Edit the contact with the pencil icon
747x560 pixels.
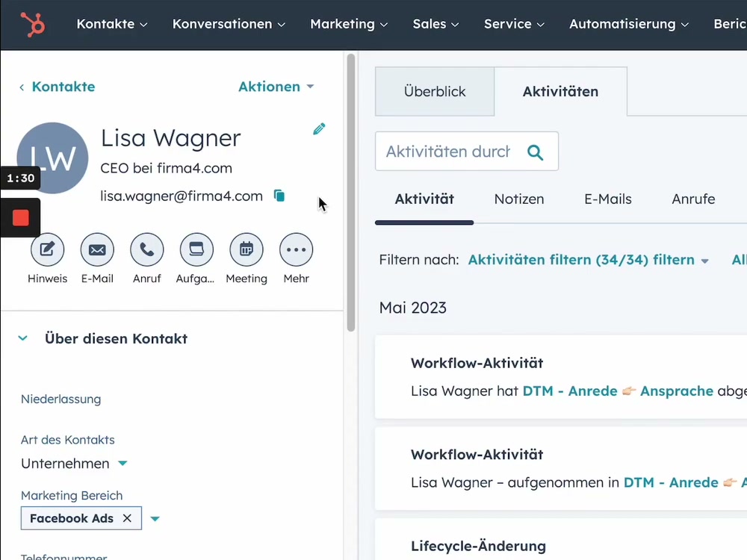point(319,128)
